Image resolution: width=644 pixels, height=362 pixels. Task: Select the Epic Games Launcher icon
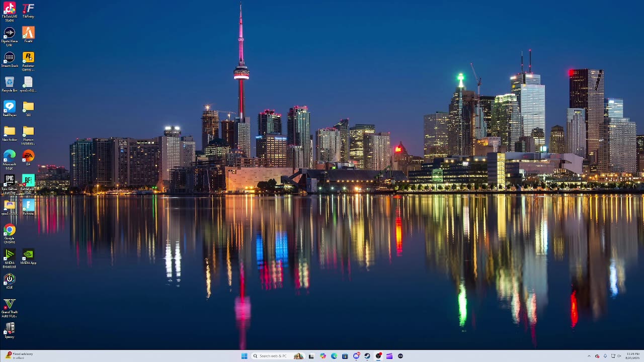click(x=10, y=185)
